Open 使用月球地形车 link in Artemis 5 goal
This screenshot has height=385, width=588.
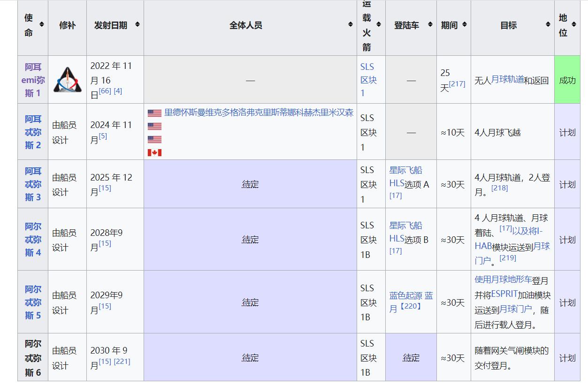coord(503,279)
